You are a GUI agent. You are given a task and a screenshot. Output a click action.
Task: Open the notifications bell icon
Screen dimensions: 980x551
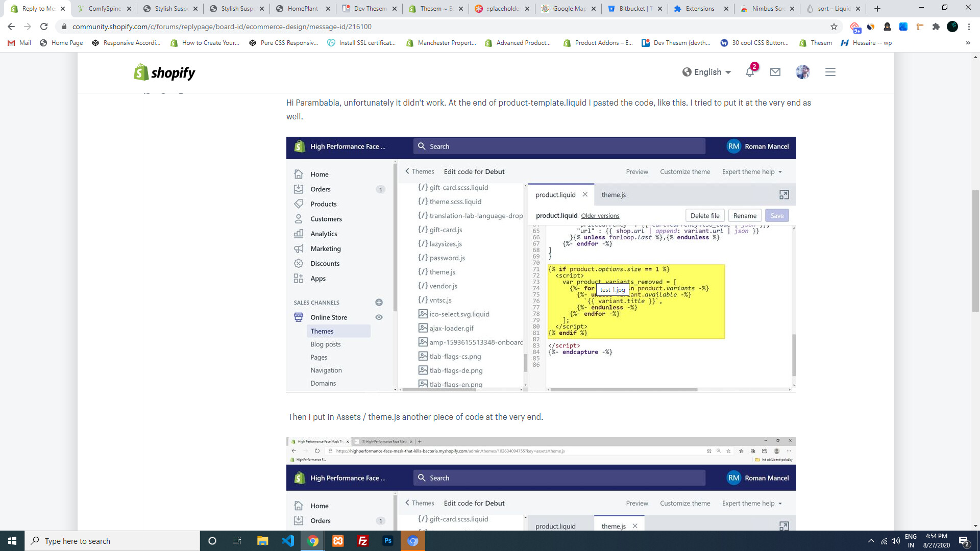click(x=749, y=72)
